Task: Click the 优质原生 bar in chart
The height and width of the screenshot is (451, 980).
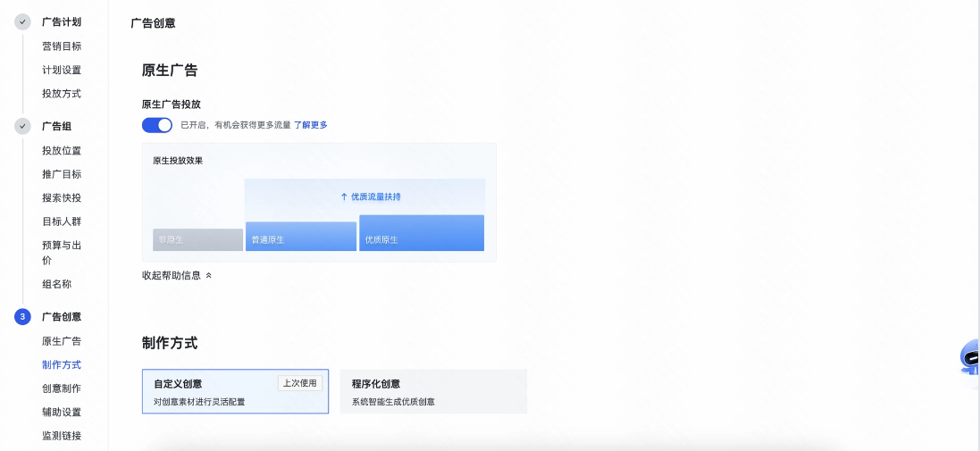Action: (x=422, y=233)
